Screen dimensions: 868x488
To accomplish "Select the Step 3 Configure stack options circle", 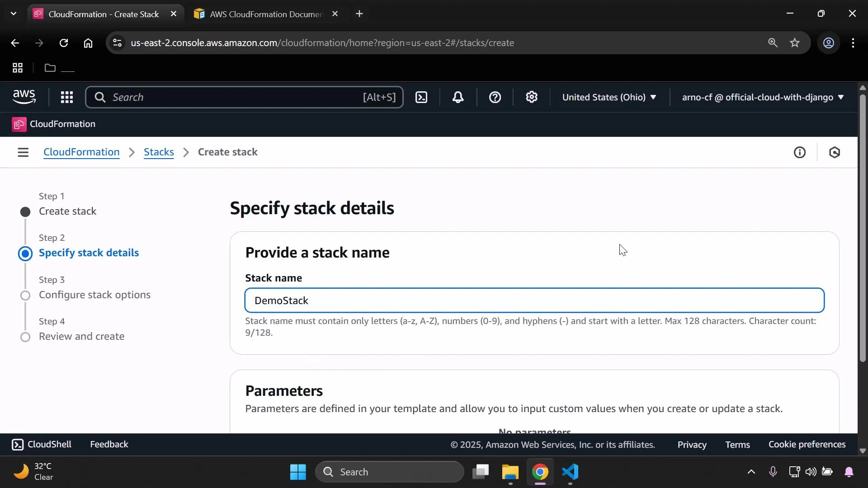I will click(25, 295).
